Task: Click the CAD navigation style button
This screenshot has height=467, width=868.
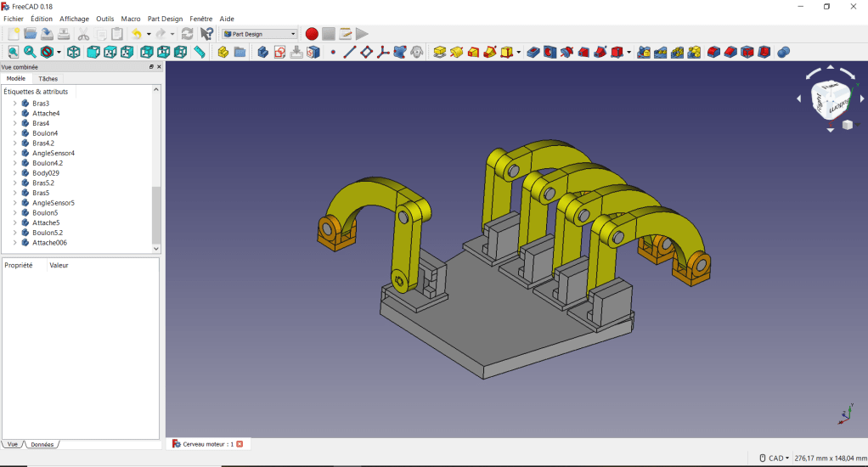Action: pos(775,459)
